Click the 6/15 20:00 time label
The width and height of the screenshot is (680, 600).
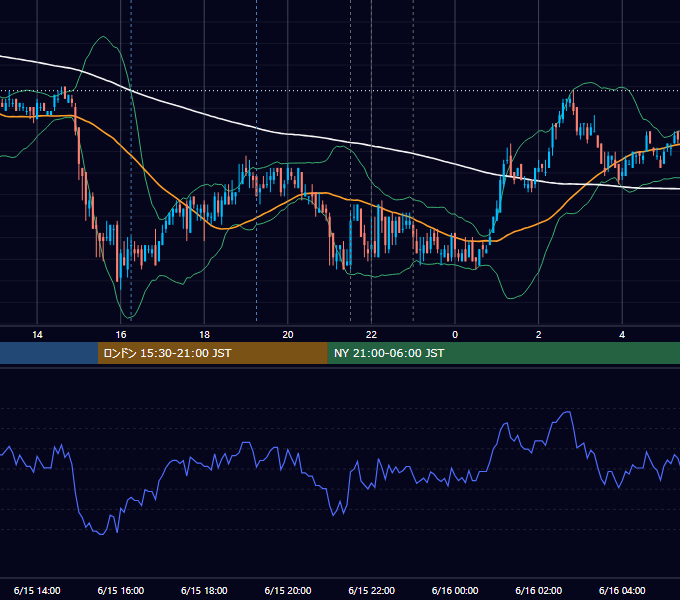click(288, 590)
